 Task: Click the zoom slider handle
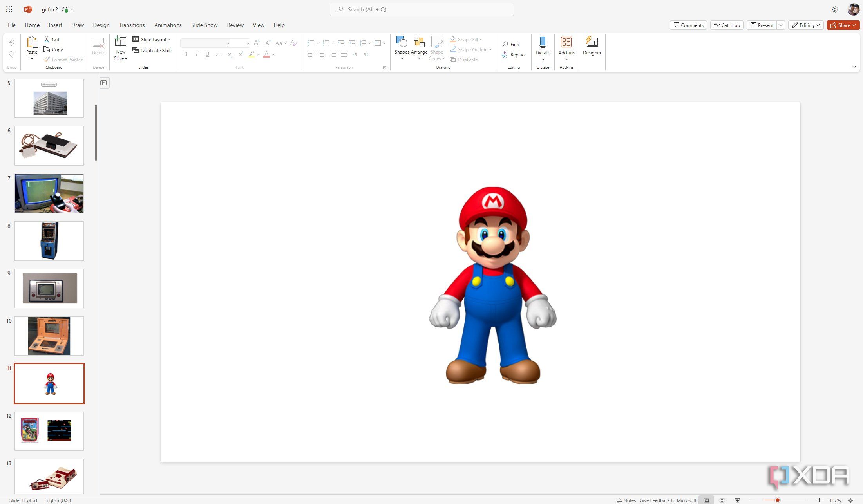pyautogui.click(x=778, y=500)
